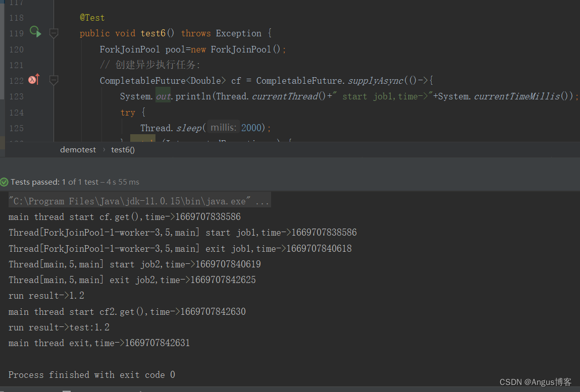Click line number 120 in the gutter

click(x=16, y=49)
